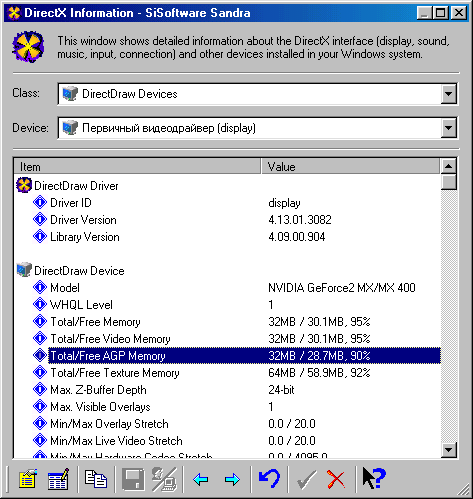Click the Первичный видеодрайвер device combo box

tap(257, 128)
